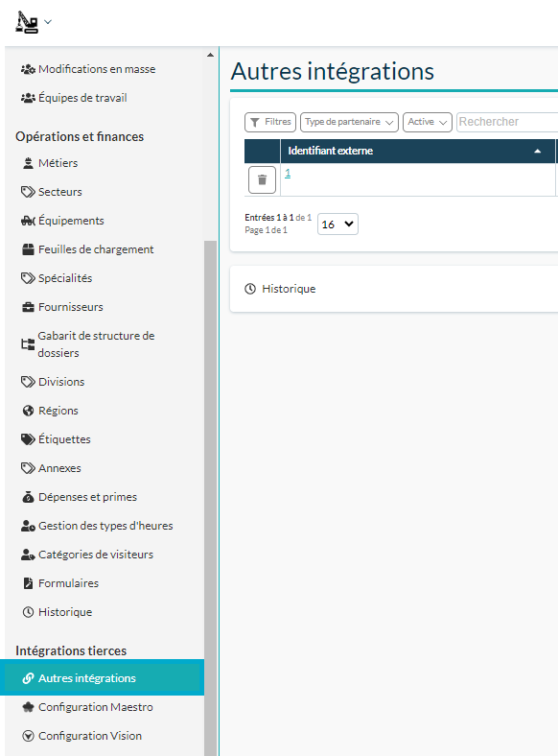558x756 pixels.
Task: Open the crane logo menu at top left
Action: (x=34, y=22)
